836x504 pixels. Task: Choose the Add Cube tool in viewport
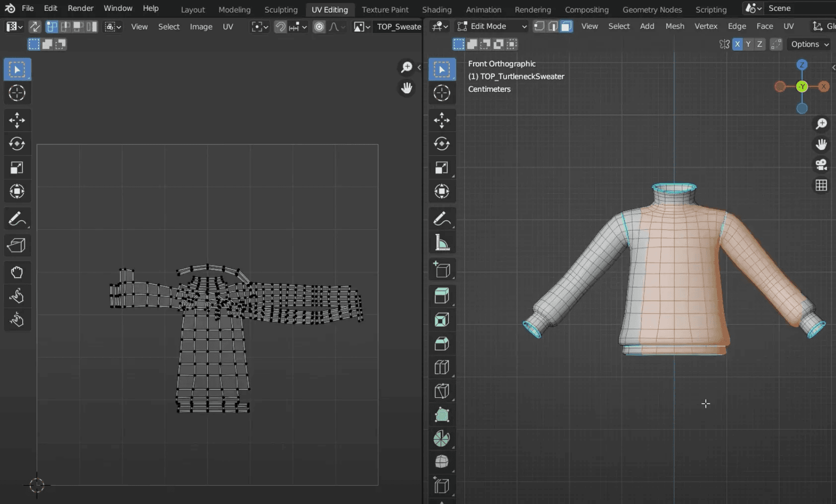tap(441, 269)
